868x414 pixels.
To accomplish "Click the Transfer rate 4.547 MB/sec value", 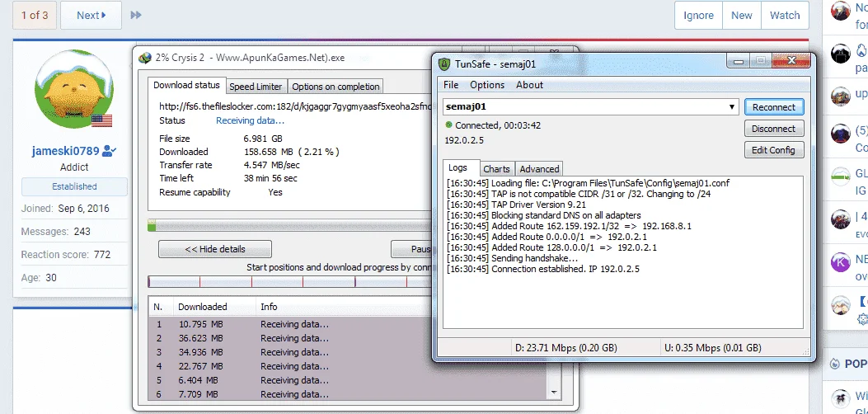I will click(272, 165).
